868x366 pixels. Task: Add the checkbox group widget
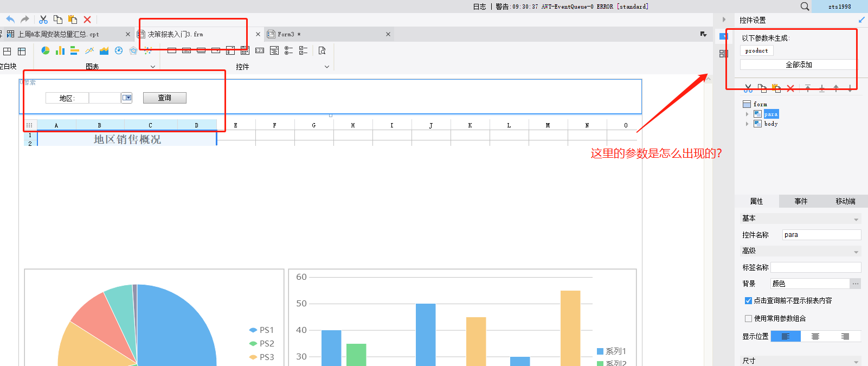(x=304, y=50)
